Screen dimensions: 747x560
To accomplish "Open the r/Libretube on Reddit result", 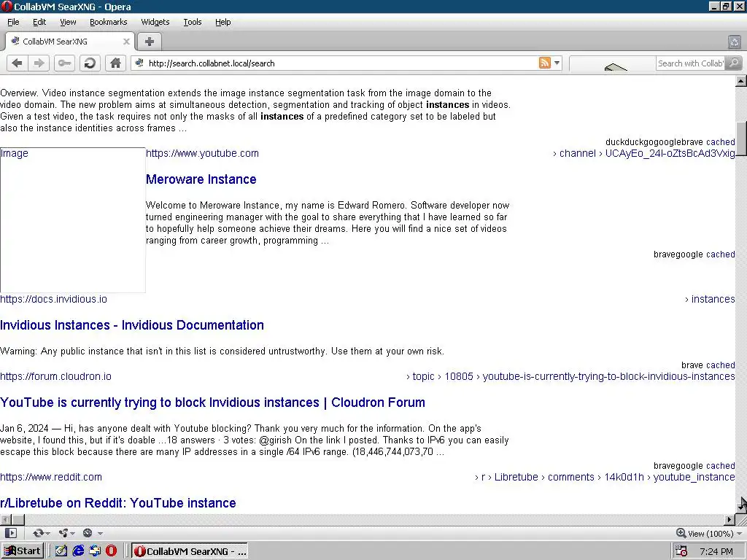I will (117, 503).
